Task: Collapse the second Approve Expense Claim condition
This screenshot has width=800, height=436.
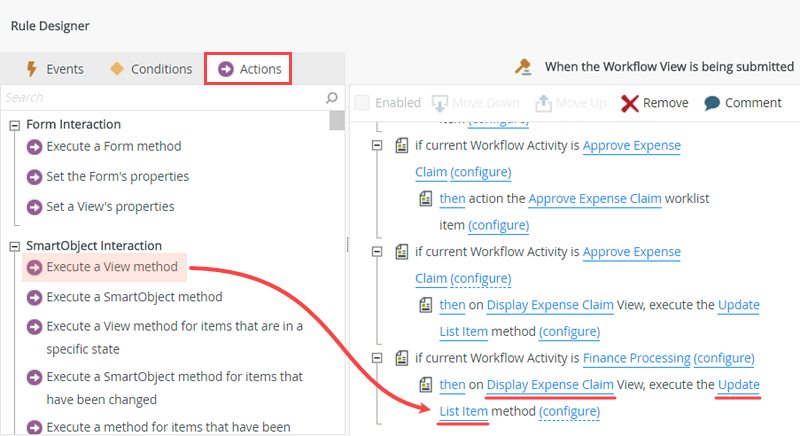Action: click(x=377, y=252)
